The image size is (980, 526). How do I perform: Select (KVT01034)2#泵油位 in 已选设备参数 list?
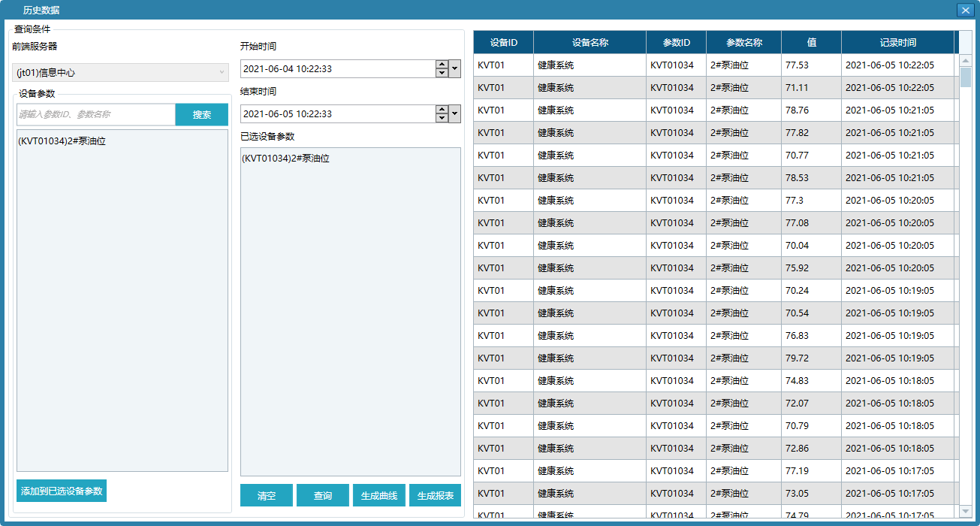tap(286, 159)
